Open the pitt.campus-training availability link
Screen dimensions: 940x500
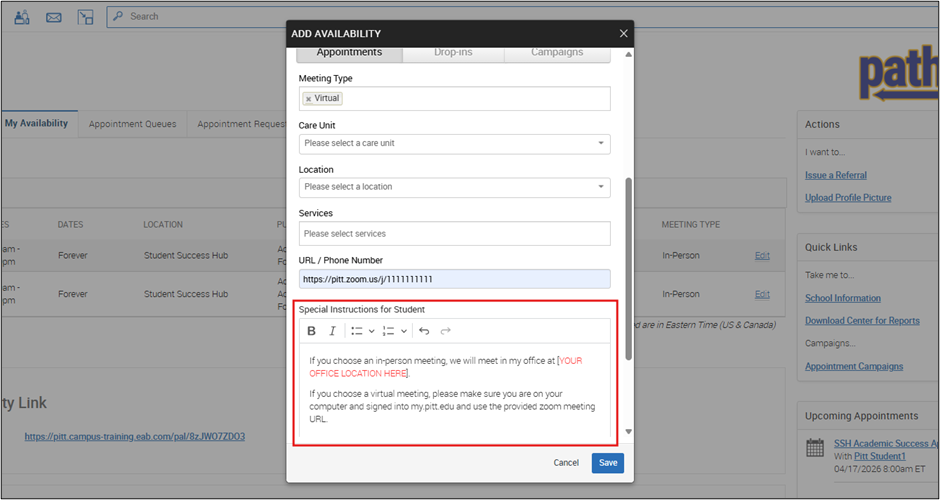[135, 436]
